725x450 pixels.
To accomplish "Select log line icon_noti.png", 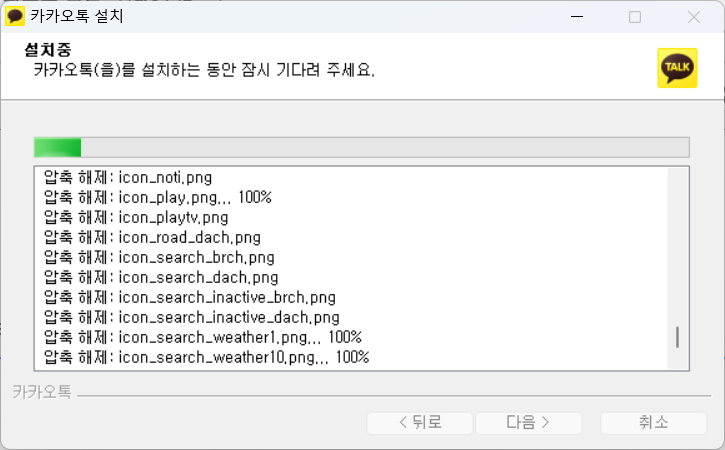I will [x=128, y=178].
